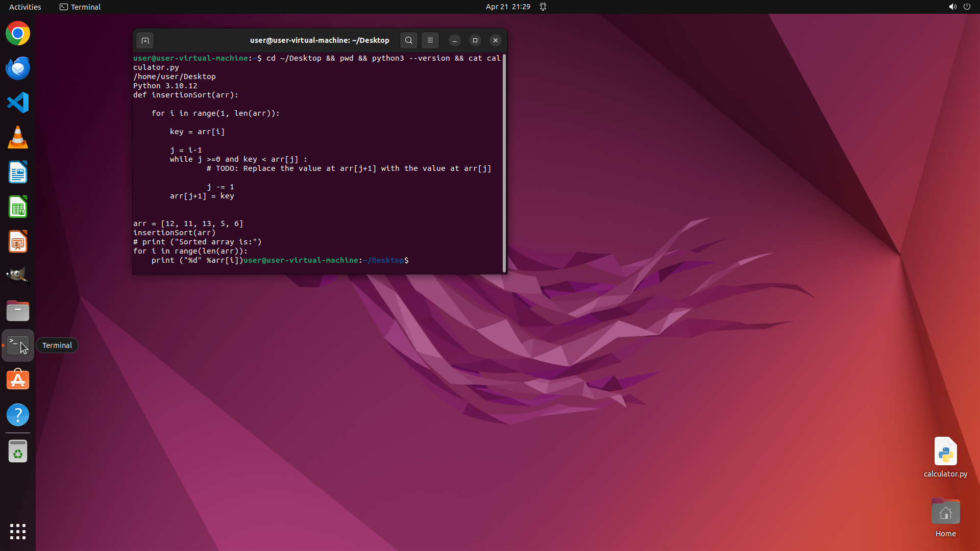Open the terminal hamburger menu
The image size is (980, 551).
430,40
